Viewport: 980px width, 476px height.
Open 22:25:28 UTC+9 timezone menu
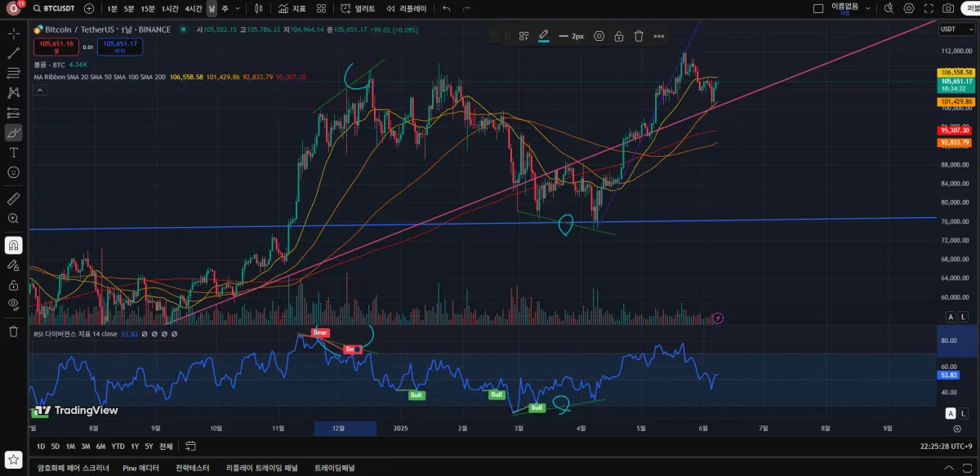click(946, 447)
